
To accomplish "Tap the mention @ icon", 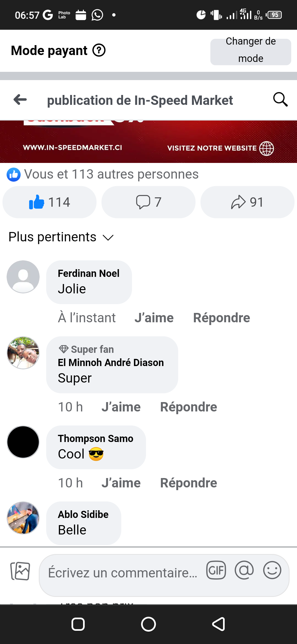I will point(244,571).
